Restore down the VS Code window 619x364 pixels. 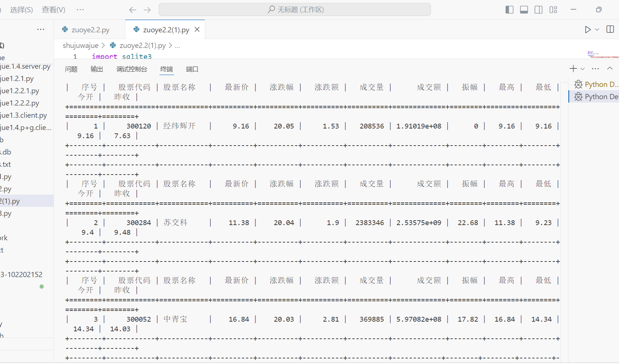point(599,10)
